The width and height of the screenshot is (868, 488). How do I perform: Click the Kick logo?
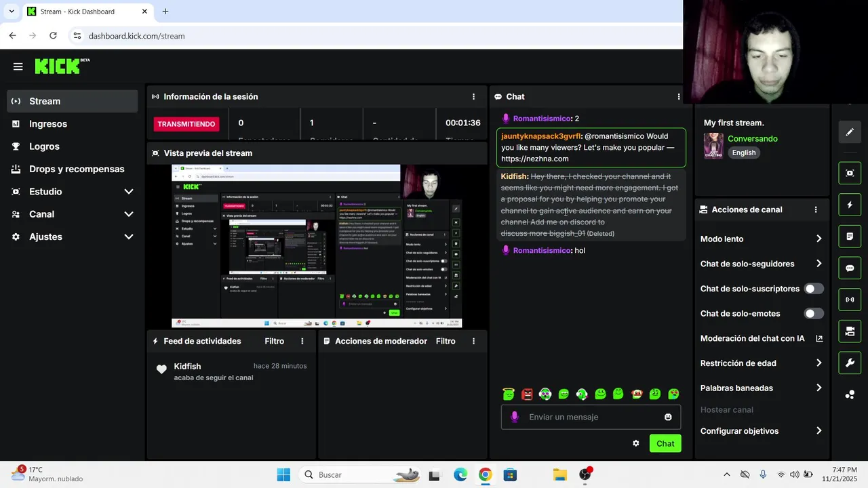tap(62, 66)
